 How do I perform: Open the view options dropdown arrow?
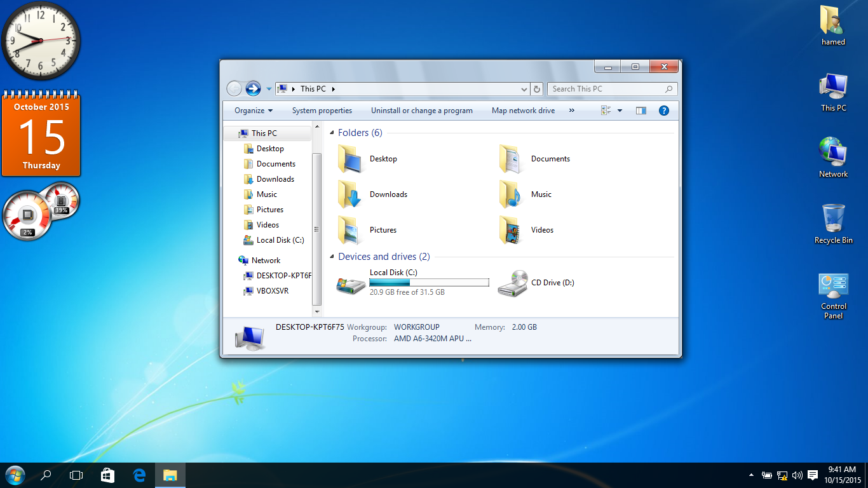click(x=620, y=111)
